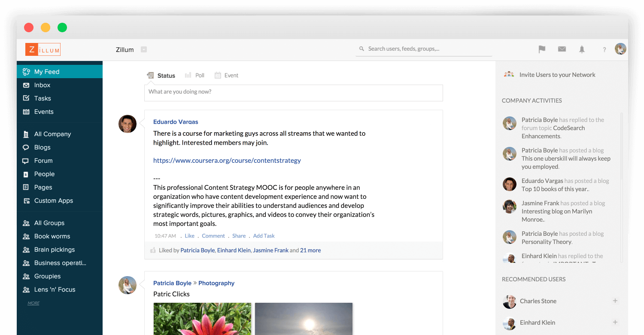Open the Photography group link
Screen dimensions: 644x335
point(216,283)
